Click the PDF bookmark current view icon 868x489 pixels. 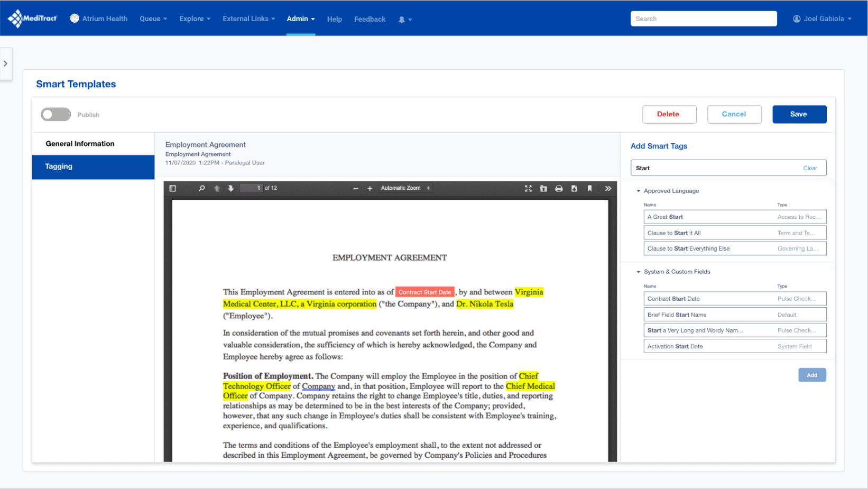coord(589,188)
